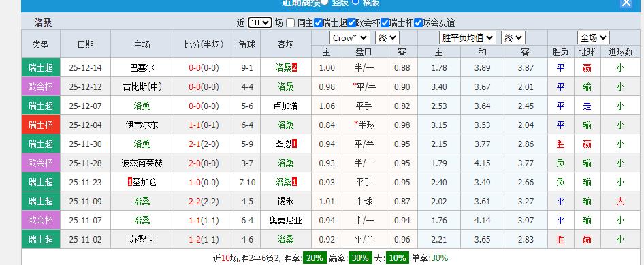Uncheck the 瑞士超 filter checkbox

click(318, 23)
